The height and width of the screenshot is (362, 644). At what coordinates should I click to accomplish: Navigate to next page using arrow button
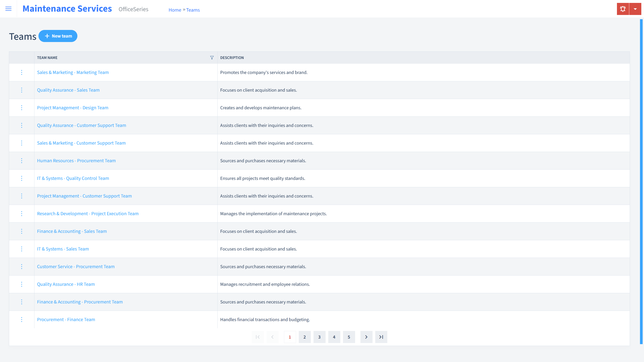click(366, 337)
